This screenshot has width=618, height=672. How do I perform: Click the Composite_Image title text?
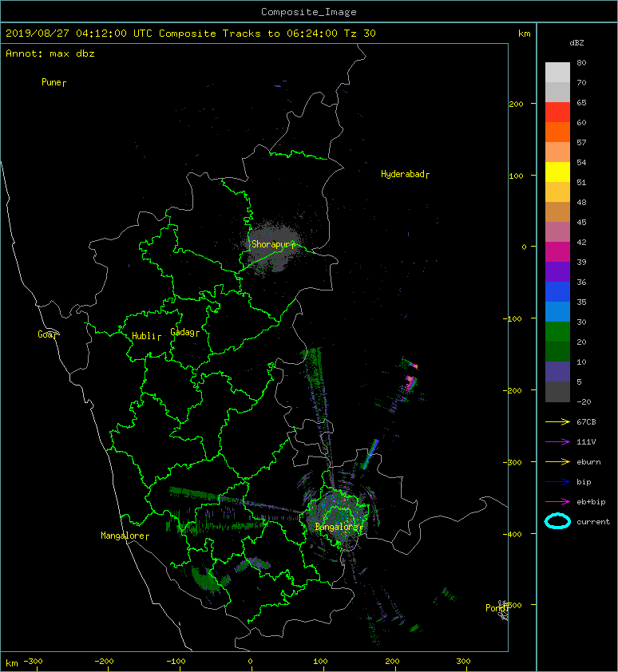click(309, 12)
